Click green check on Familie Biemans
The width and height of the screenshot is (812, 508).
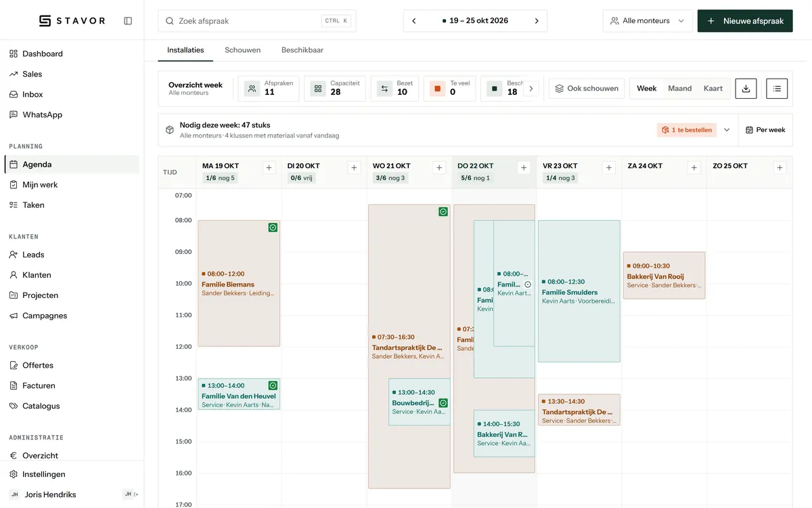coord(273,228)
